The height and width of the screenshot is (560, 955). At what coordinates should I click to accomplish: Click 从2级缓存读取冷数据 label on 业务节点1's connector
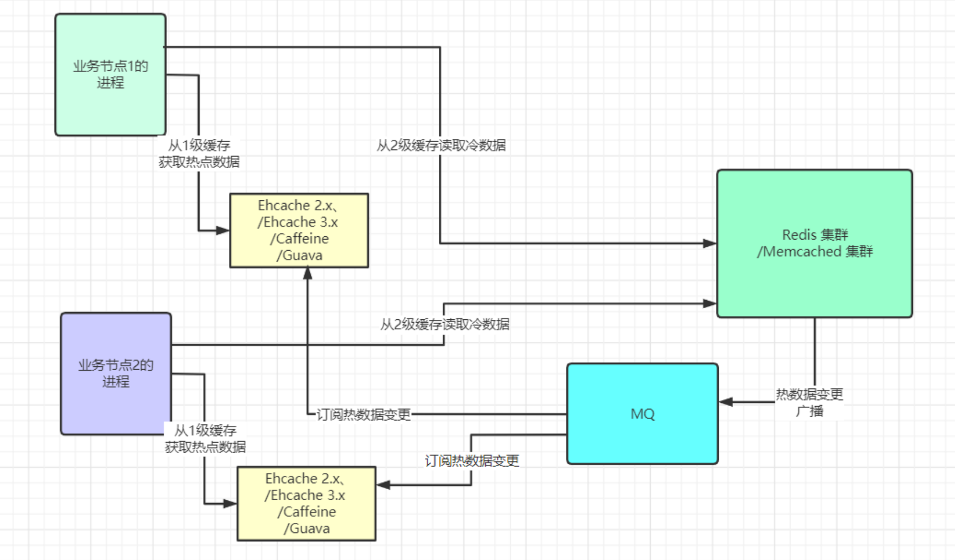(441, 146)
